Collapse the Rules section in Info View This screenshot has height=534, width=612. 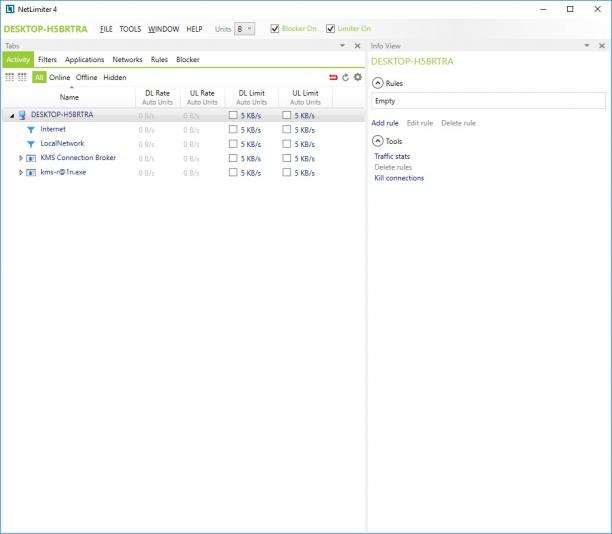click(x=377, y=83)
